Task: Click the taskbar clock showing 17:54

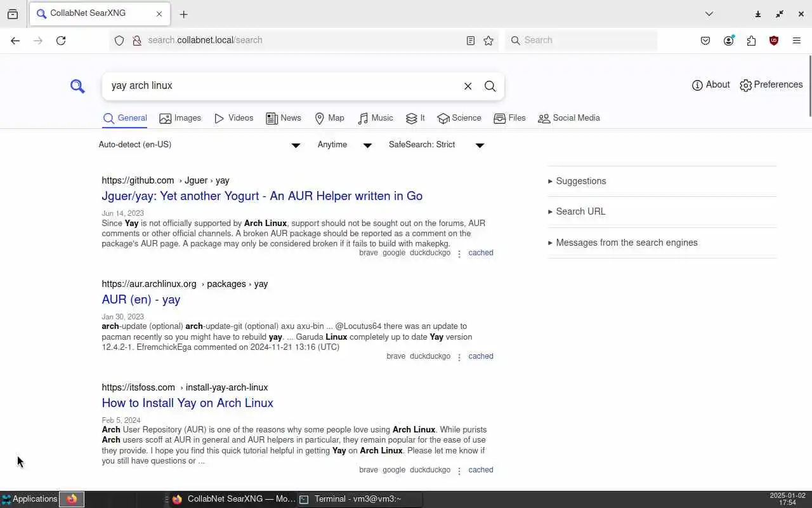Action: point(787,499)
